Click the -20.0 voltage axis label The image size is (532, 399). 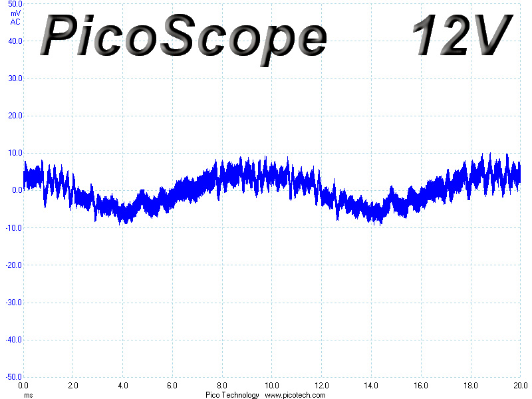[x=14, y=265]
